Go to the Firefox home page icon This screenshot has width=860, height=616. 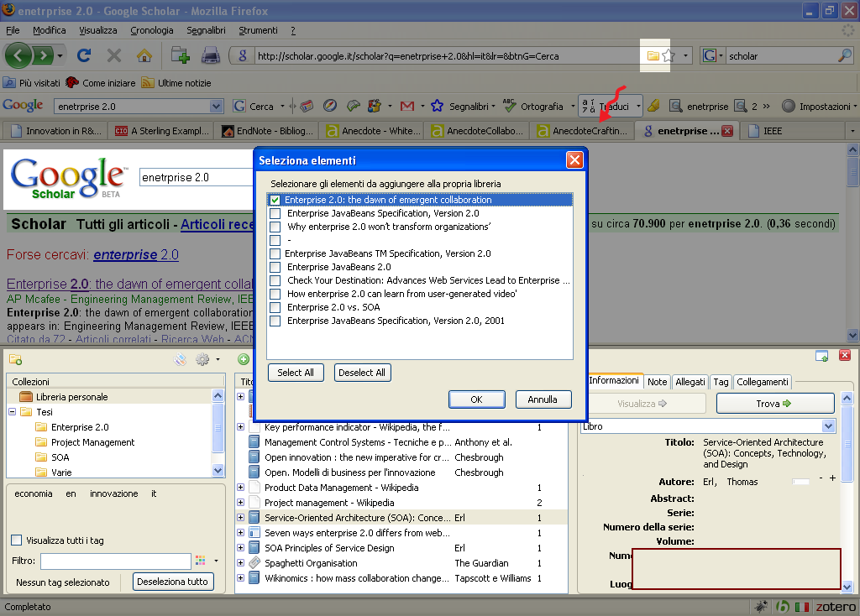(x=144, y=55)
